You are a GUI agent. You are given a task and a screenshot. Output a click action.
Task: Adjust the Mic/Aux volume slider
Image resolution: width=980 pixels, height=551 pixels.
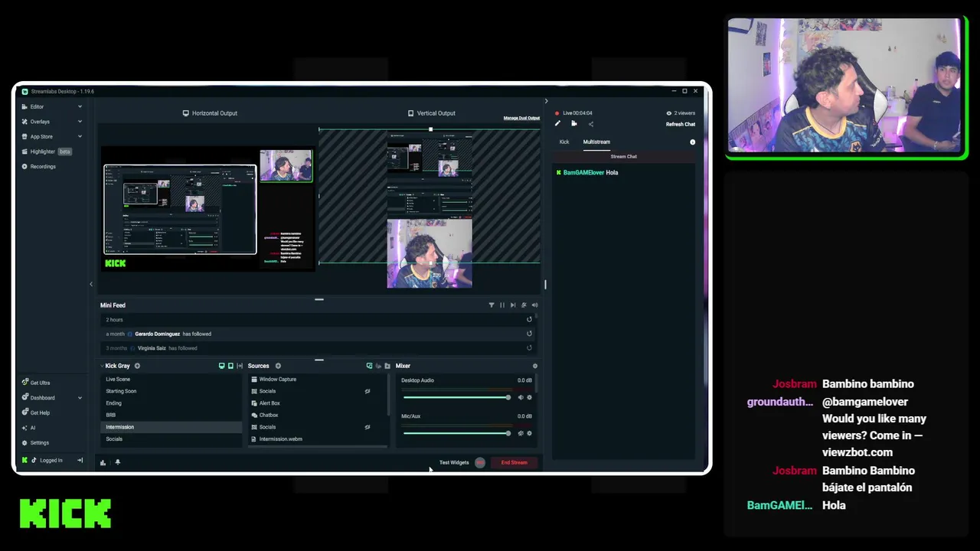[x=457, y=433]
